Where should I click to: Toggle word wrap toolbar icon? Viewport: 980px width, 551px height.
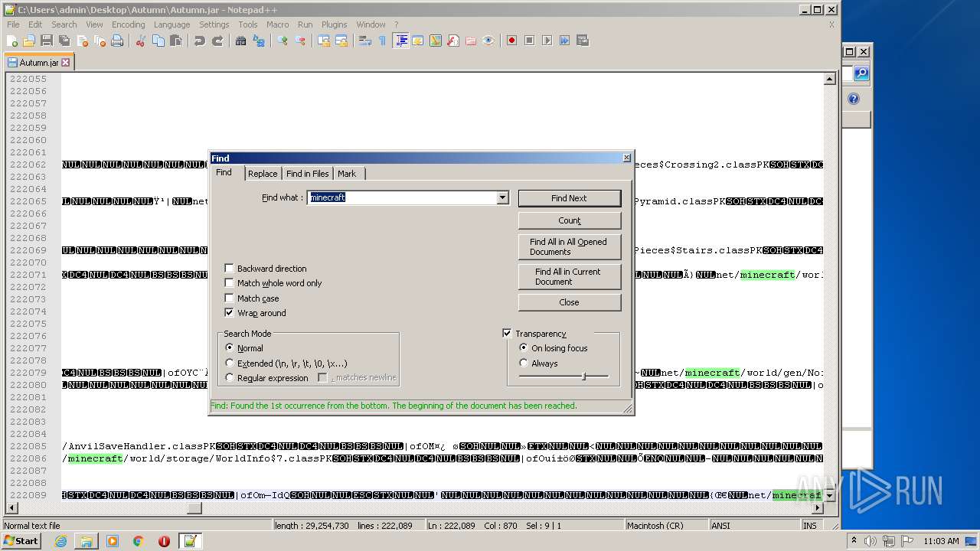click(365, 41)
